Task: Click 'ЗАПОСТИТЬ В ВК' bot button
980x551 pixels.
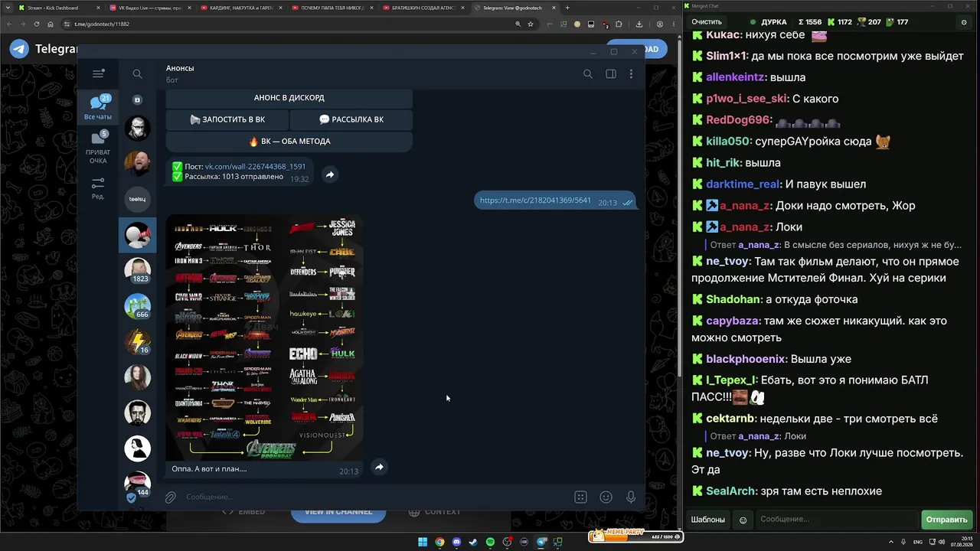Action: coord(227,119)
